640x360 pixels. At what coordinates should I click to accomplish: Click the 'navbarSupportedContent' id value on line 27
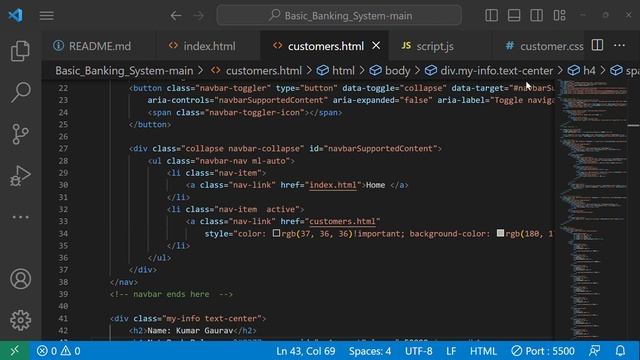pos(380,149)
